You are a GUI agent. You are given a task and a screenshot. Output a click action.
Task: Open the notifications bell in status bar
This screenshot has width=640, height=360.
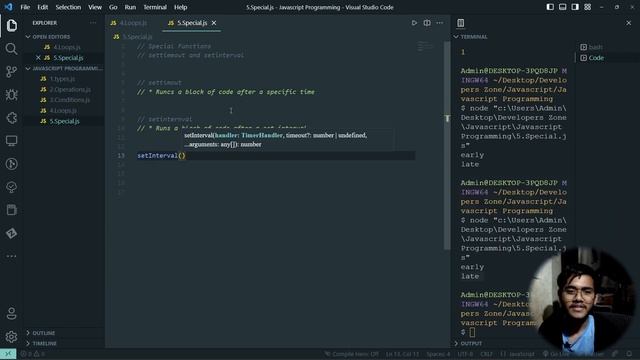pyautogui.click(x=629, y=354)
